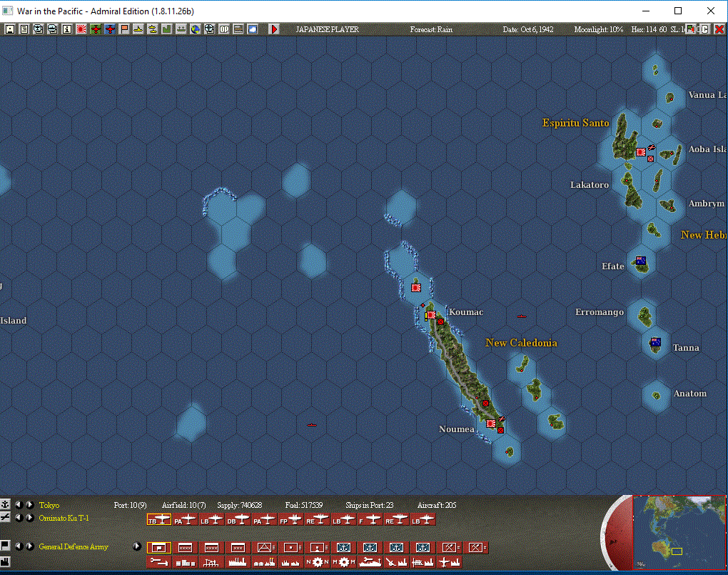Screen dimensions: 728x575
Task: Click the red plane on blue background icon
Action: [110, 29]
